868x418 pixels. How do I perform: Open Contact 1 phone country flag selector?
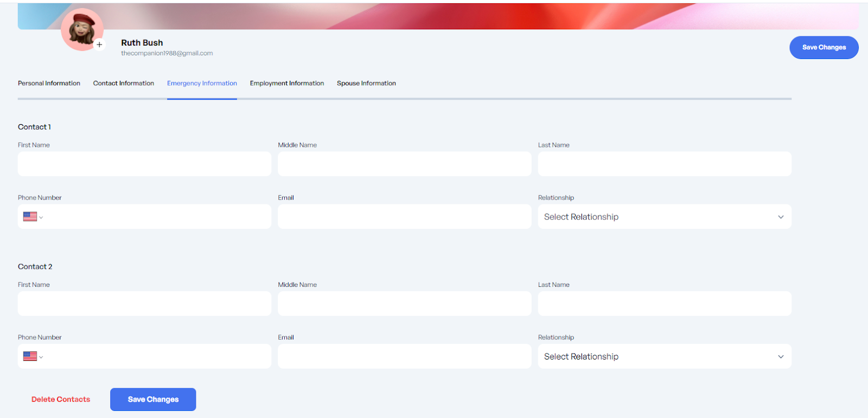point(33,217)
